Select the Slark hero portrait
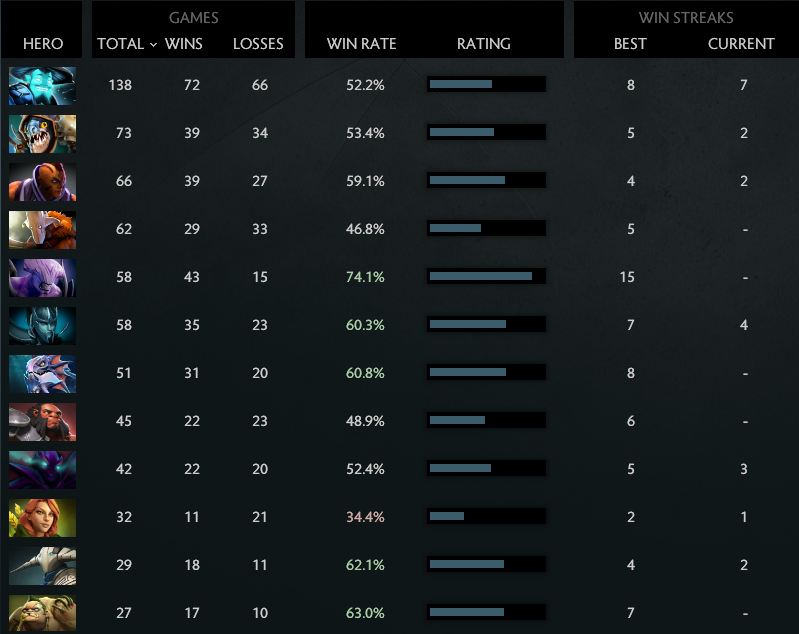The width and height of the screenshot is (799, 634). point(42,133)
